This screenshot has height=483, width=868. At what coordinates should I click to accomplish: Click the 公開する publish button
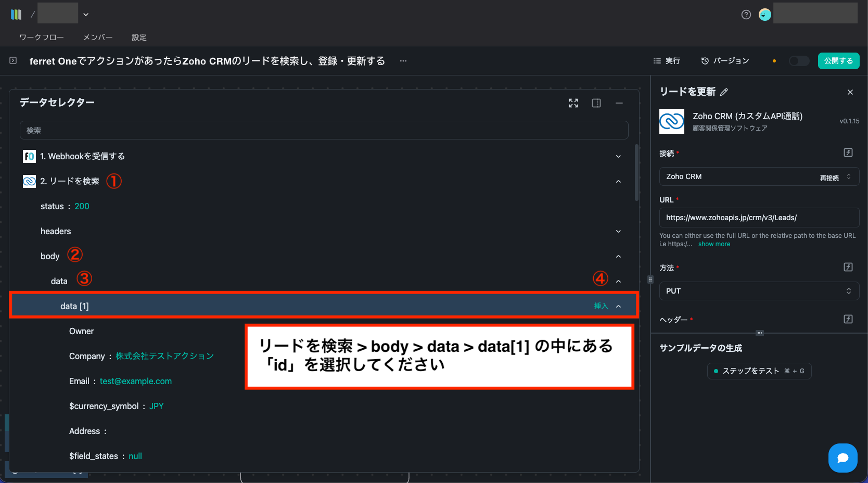[838, 61]
